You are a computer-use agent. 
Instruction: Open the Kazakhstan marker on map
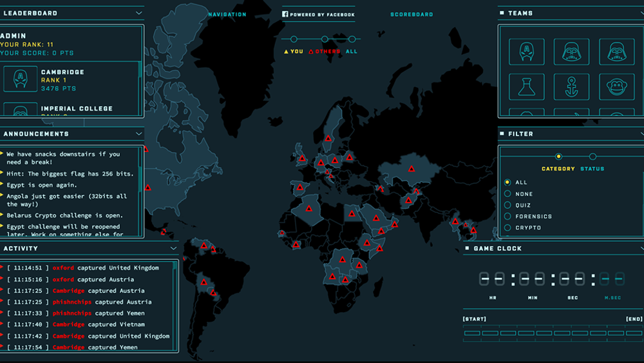pyautogui.click(x=411, y=168)
